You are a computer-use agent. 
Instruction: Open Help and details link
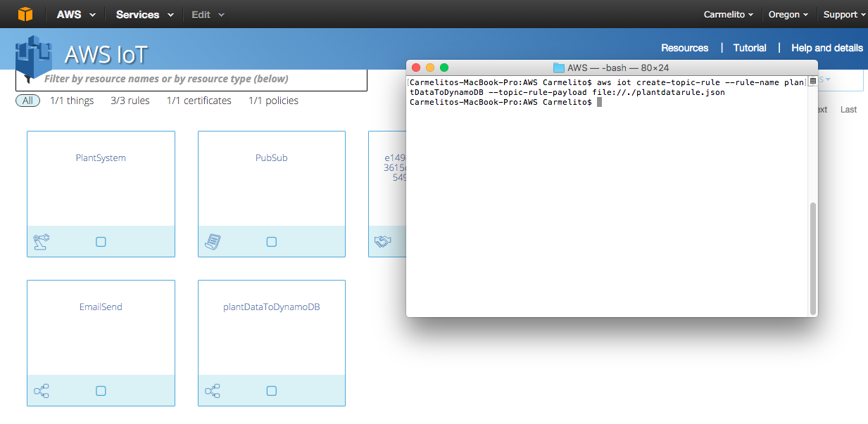826,48
